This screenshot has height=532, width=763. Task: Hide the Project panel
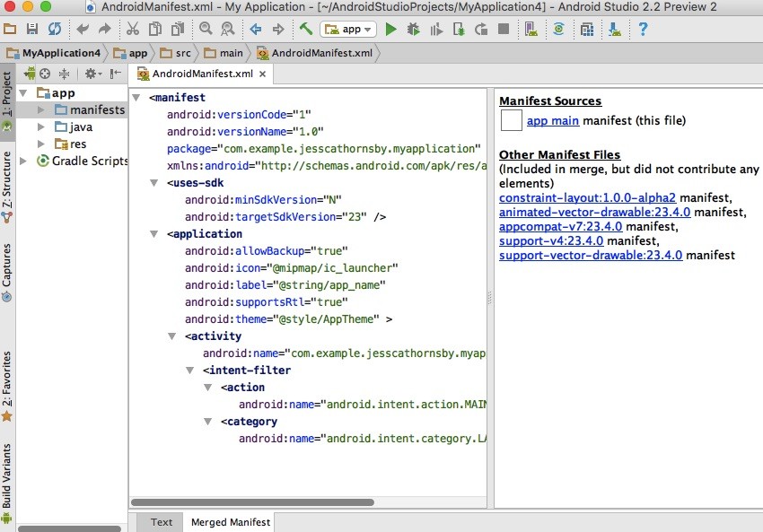coord(115,74)
